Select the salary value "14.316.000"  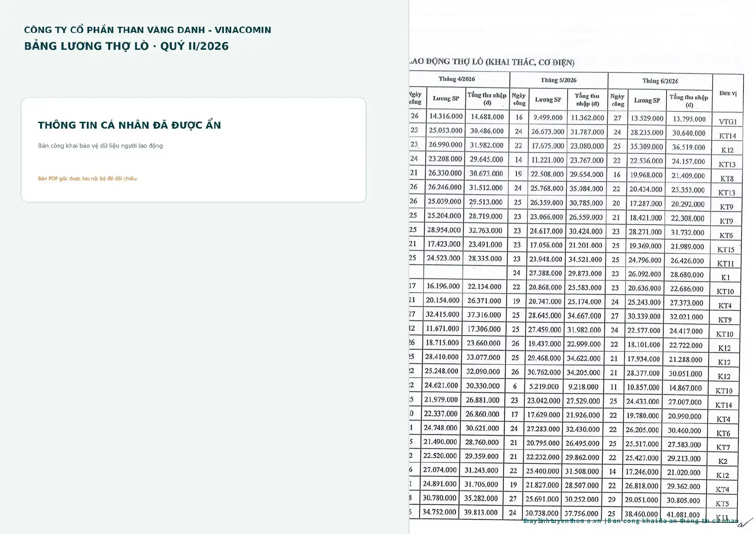446,116
